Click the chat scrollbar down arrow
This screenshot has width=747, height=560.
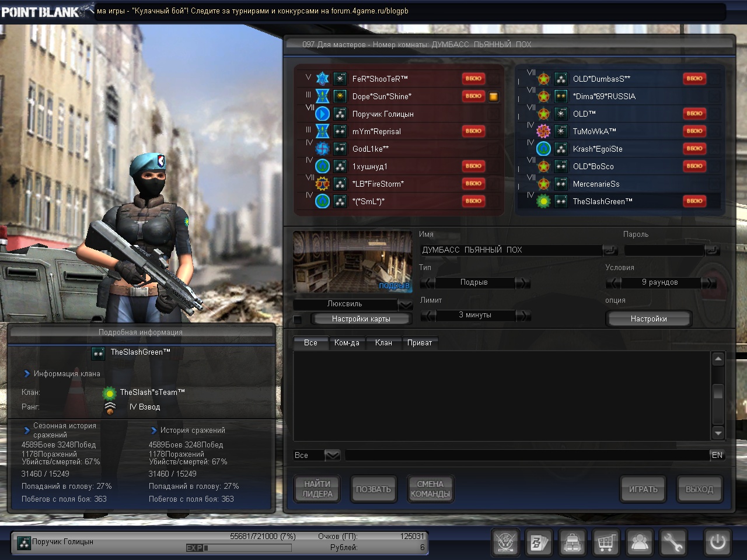pos(718,433)
